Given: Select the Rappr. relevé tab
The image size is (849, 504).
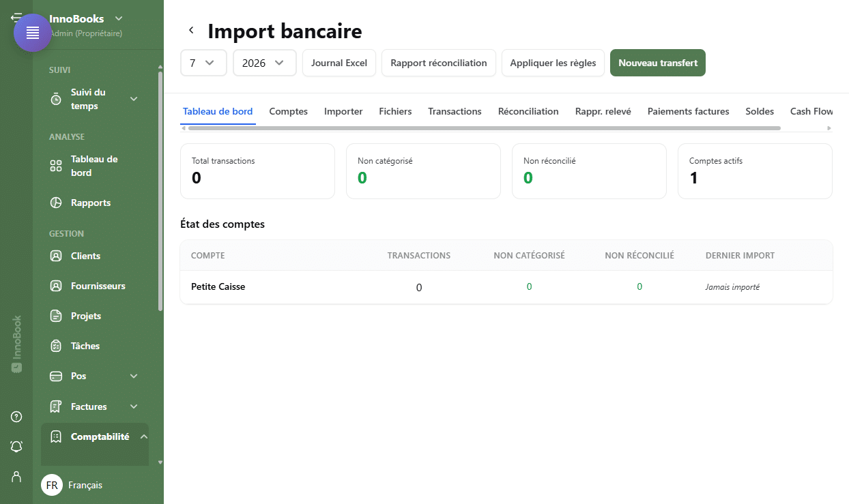Looking at the screenshot, I should point(603,111).
